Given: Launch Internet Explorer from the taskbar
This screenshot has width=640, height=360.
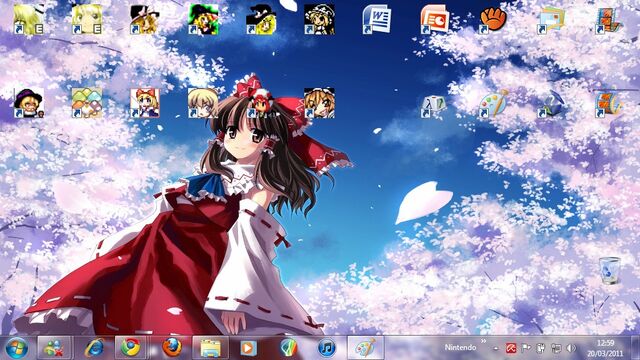Looking at the screenshot, I should coord(94,348).
